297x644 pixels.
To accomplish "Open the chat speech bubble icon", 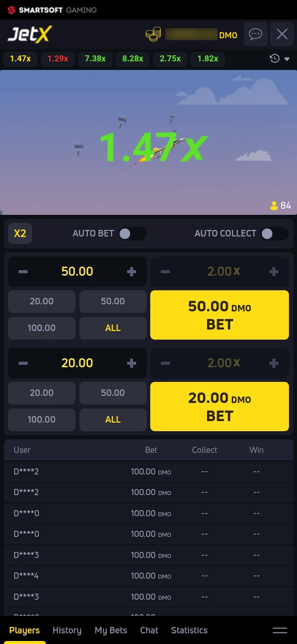I will [255, 34].
